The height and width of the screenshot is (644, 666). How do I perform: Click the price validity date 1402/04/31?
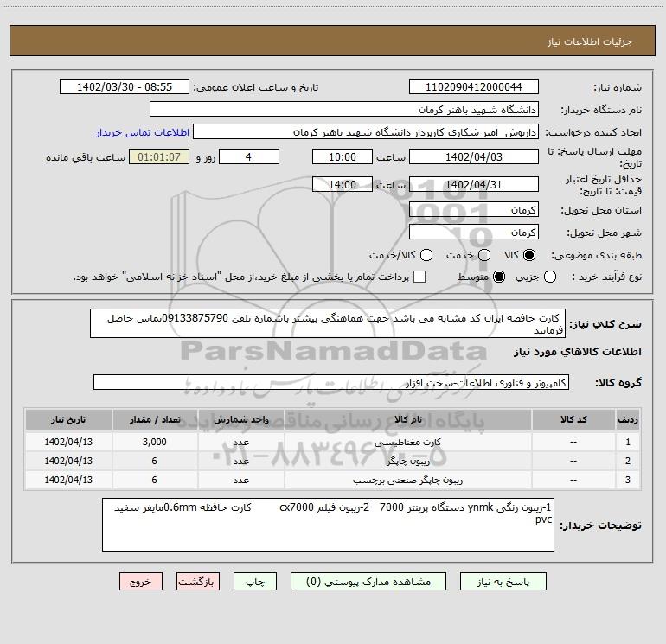click(474, 185)
